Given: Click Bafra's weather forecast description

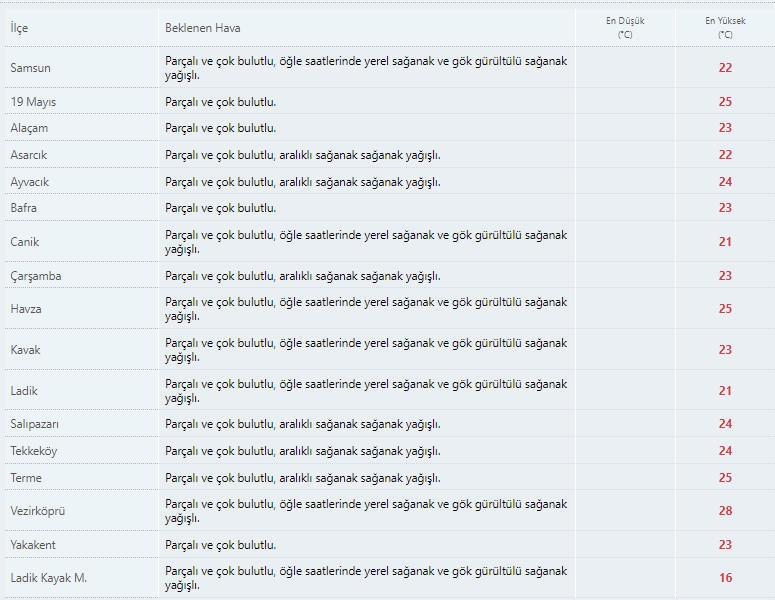Looking at the screenshot, I should pos(220,208).
